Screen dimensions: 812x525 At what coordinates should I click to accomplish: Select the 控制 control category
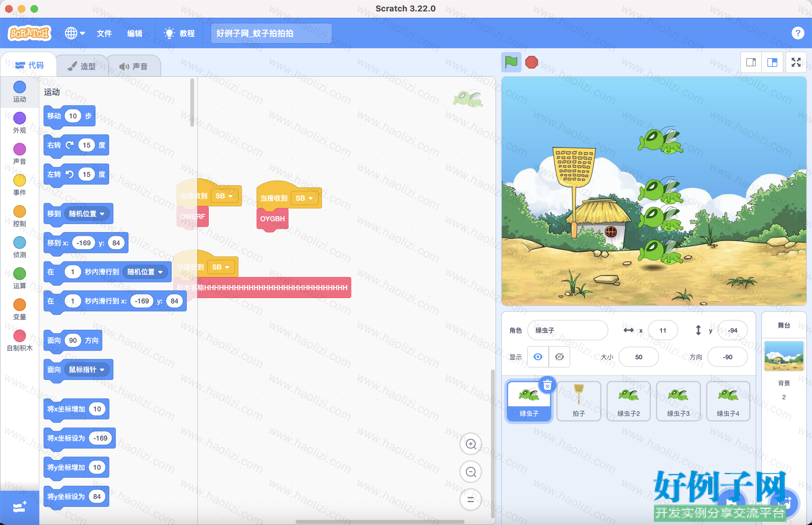pyautogui.click(x=19, y=216)
